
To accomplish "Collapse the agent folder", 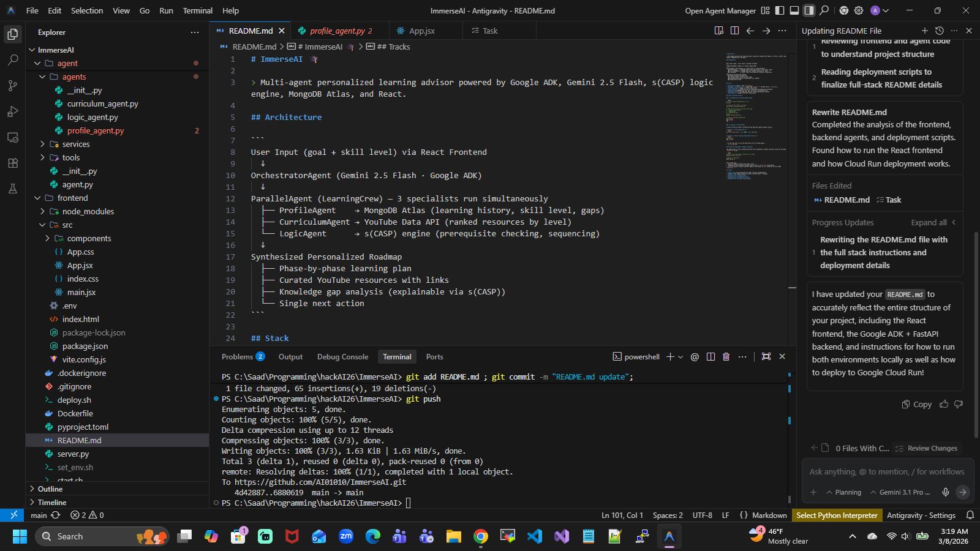I will tap(37, 64).
